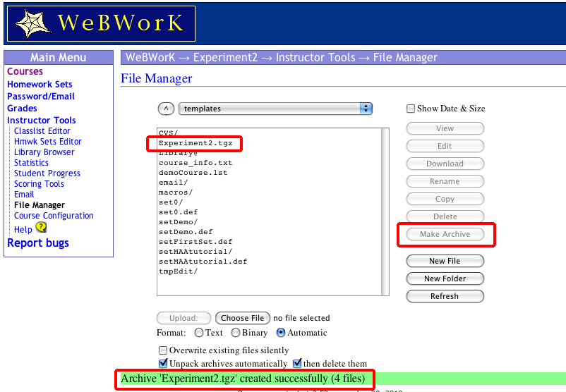Select macros/ folder in list
This screenshot has height=392, width=566.
click(x=176, y=192)
